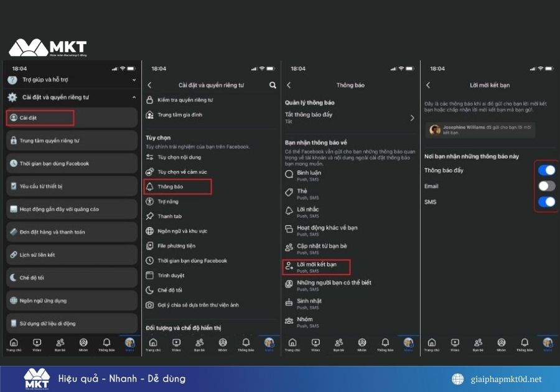Tap the Trang chủ home icon in first screen

pos(14,343)
